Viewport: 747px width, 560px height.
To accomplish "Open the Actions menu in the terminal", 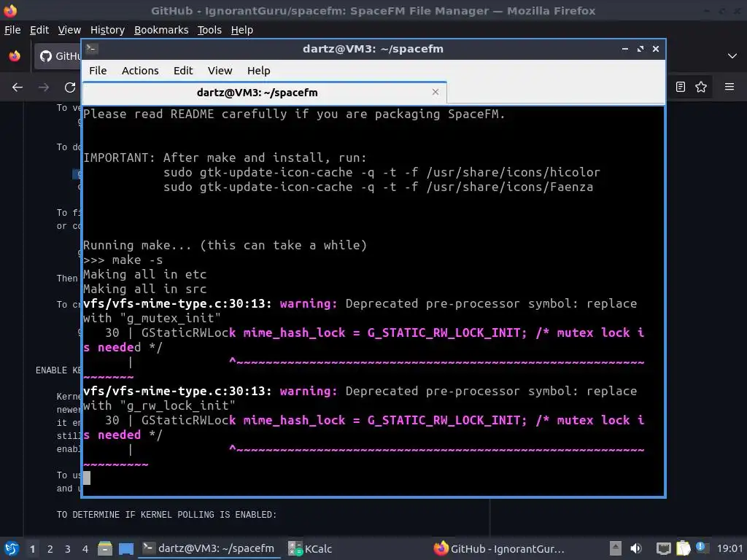I will [140, 71].
